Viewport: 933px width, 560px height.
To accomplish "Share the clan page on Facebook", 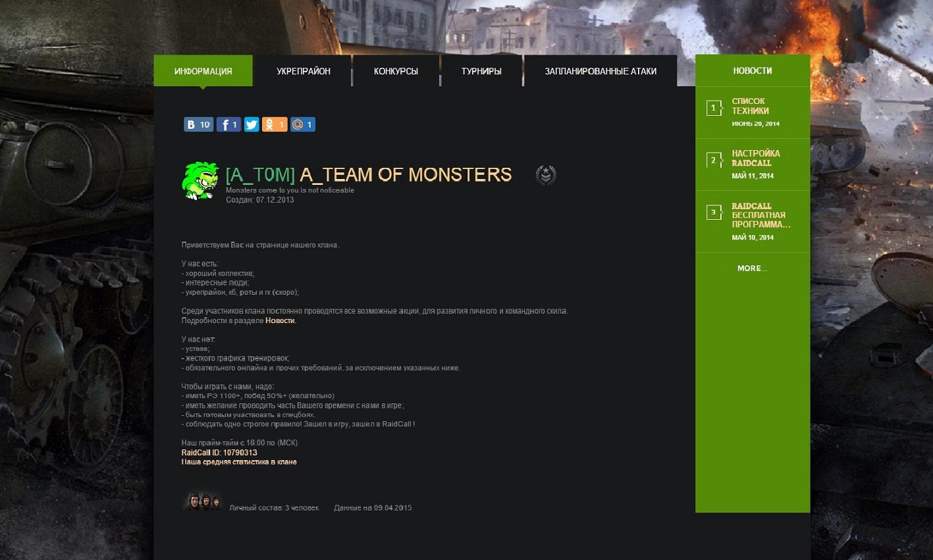I will [x=228, y=124].
